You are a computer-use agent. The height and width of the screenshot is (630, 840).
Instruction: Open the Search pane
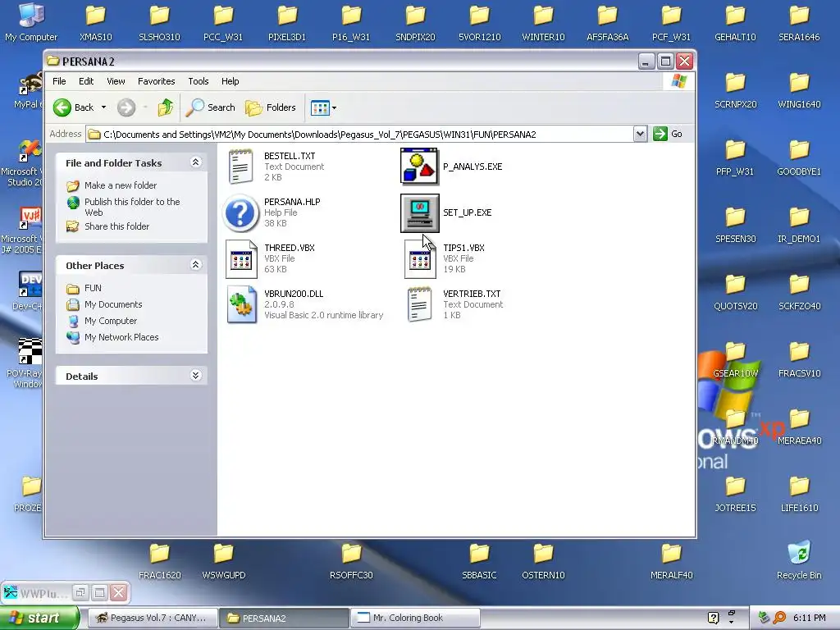click(x=211, y=107)
